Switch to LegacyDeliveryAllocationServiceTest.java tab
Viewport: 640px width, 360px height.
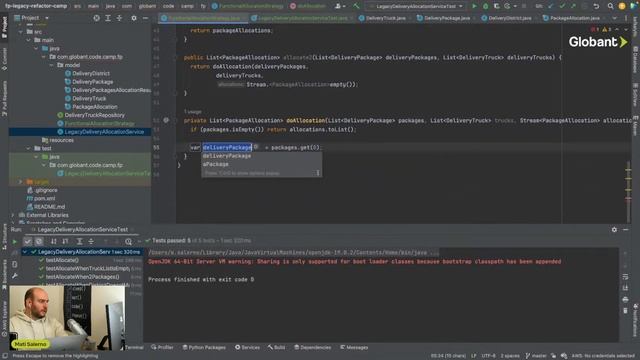coord(302,18)
